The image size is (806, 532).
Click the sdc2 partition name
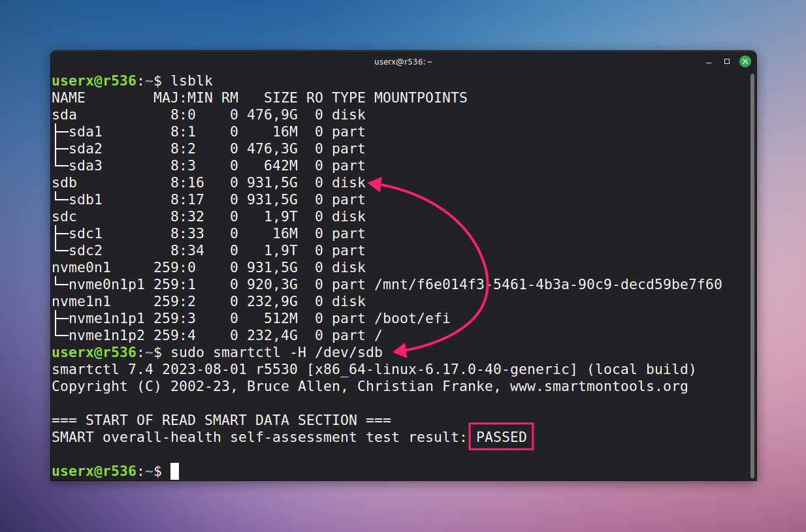(x=86, y=251)
